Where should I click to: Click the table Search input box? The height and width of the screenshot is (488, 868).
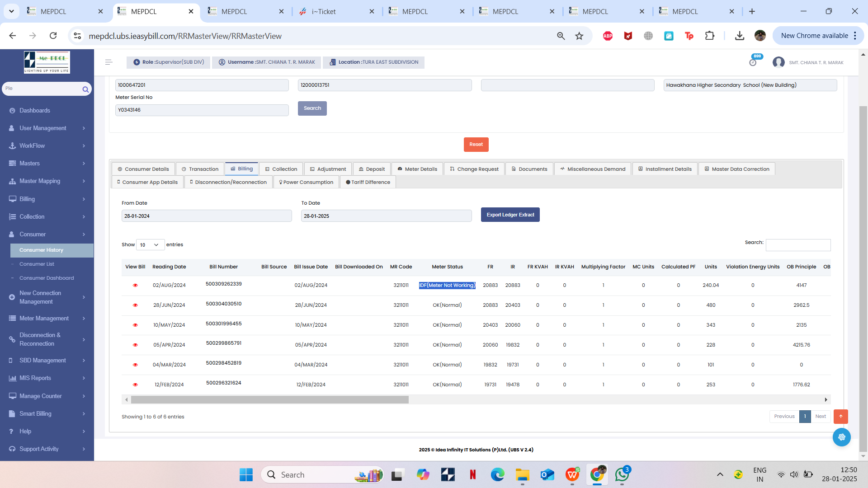click(798, 245)
